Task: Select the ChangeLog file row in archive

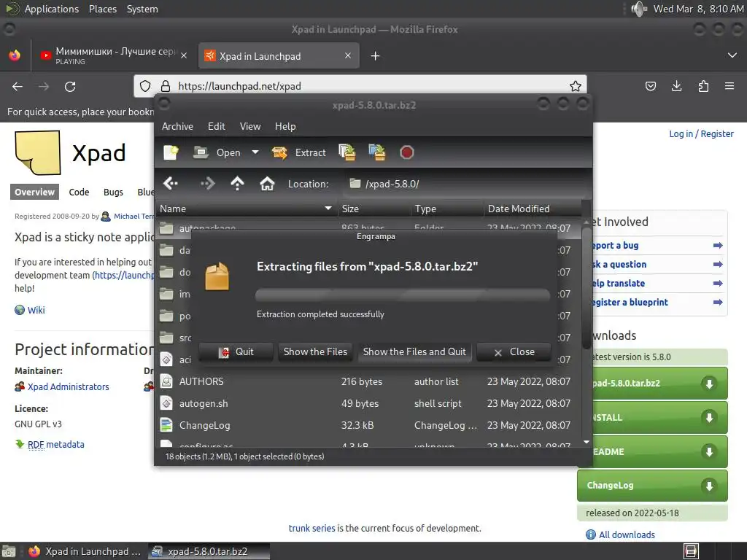Action: click(x=368, y=425)
